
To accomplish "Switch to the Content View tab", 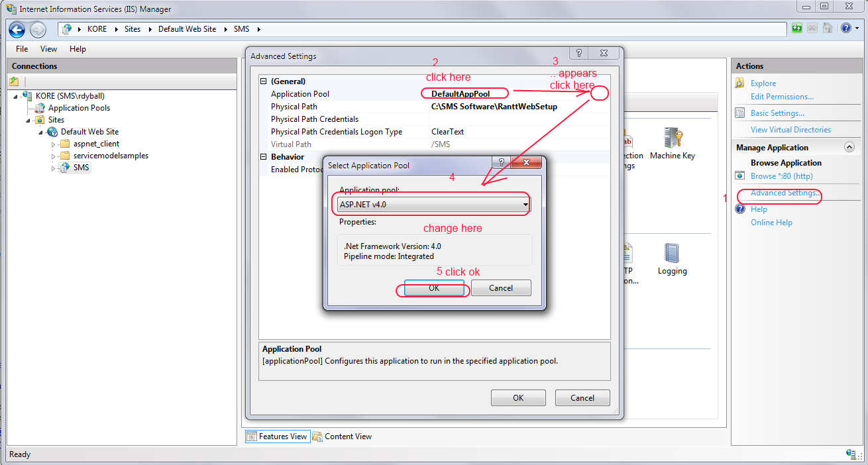I will pos(342,437).
